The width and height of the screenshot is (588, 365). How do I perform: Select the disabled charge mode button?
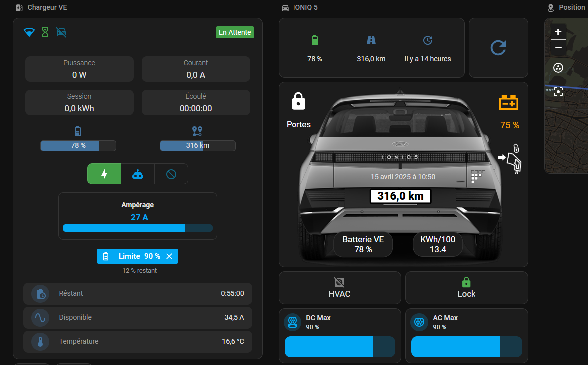[x=171, y=174]
